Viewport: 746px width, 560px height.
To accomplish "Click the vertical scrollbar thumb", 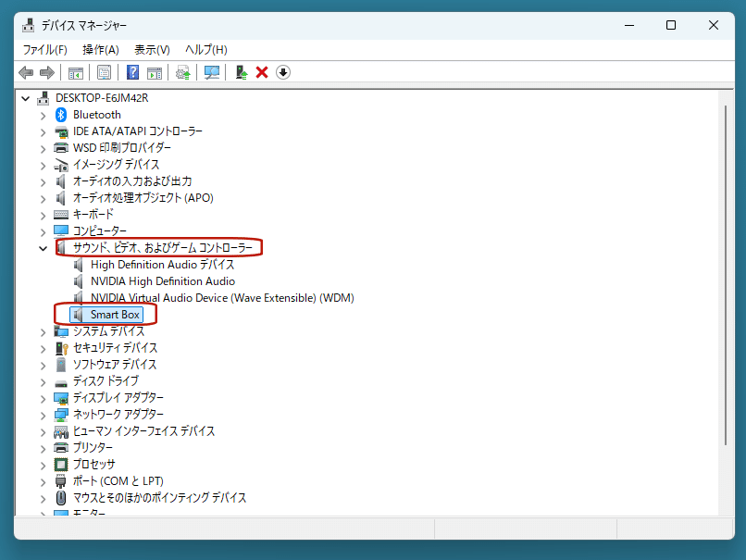I will (x=726, y=275).
